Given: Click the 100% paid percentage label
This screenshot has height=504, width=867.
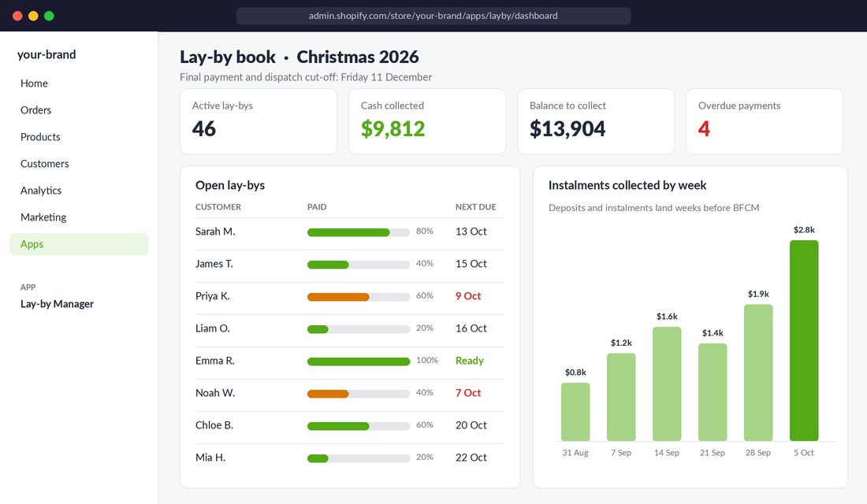Looking at the screenshot, I should pos(427,361).
